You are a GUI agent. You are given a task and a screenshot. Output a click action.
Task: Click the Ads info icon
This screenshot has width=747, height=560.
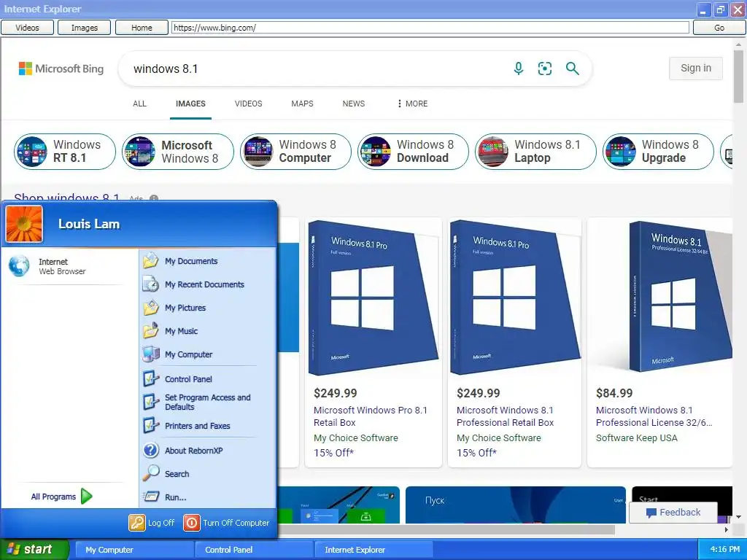(x=154, y=198)
